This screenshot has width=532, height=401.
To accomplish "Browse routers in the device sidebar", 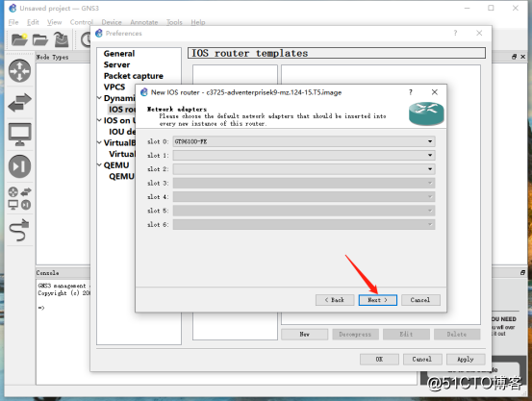I will 19,70.
